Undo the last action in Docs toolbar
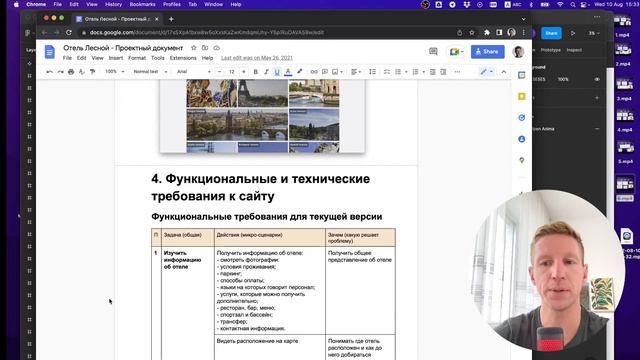Screen dimensions: 640x360 tap(49, 72)
